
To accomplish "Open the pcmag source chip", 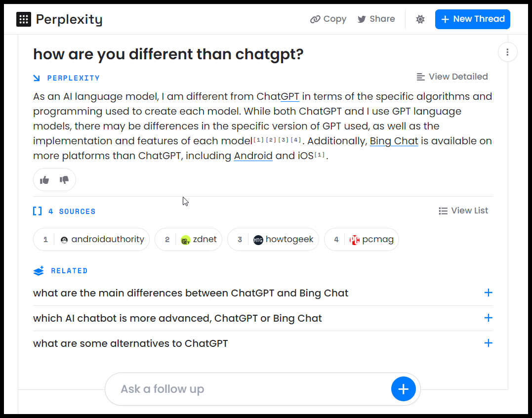I will (362, 240).
